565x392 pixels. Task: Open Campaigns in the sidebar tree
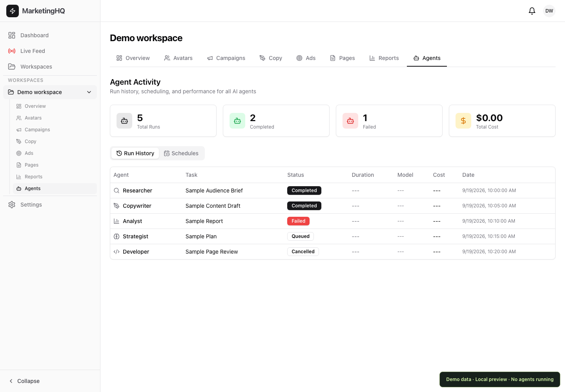[x=55, y=130]
